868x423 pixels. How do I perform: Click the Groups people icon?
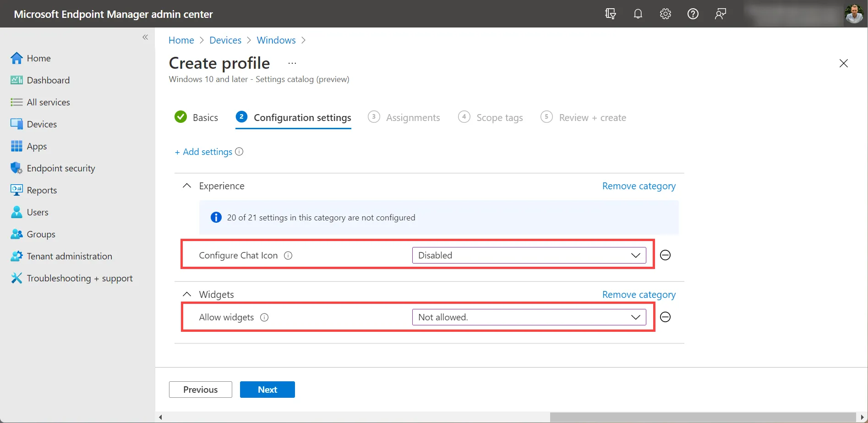pyautogui.click(x=16, y=234)
